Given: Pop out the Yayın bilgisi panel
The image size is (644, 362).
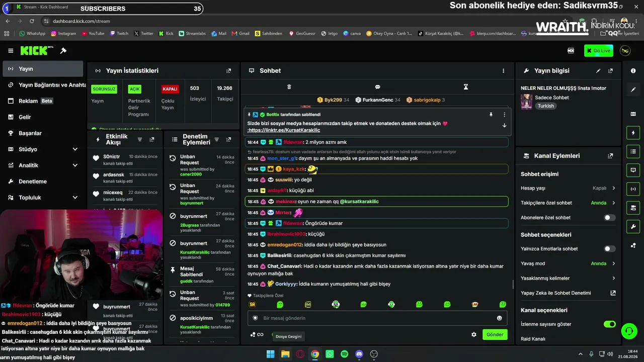Looking at the screenshot, I should tap(610, 71).
